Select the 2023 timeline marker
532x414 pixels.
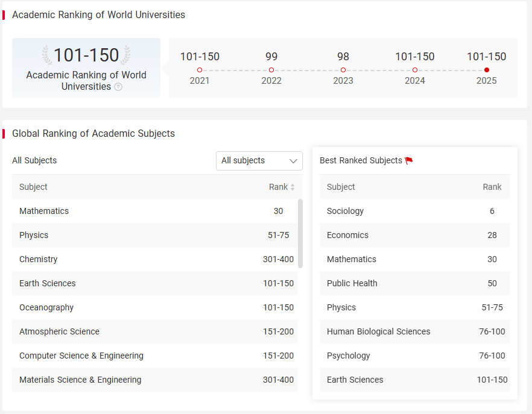point(343,70)
